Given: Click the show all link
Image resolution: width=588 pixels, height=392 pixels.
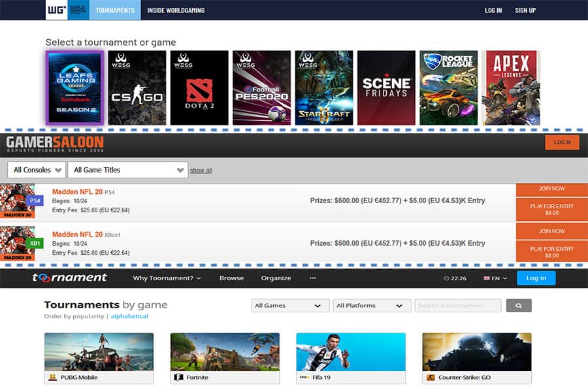Looking at the screenshot, I should tap(201, 171).
